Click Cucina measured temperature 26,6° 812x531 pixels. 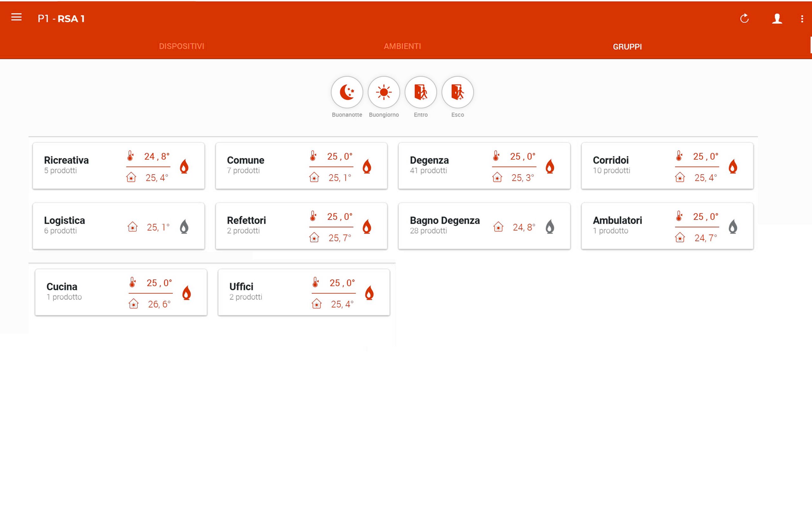point(159,304)
